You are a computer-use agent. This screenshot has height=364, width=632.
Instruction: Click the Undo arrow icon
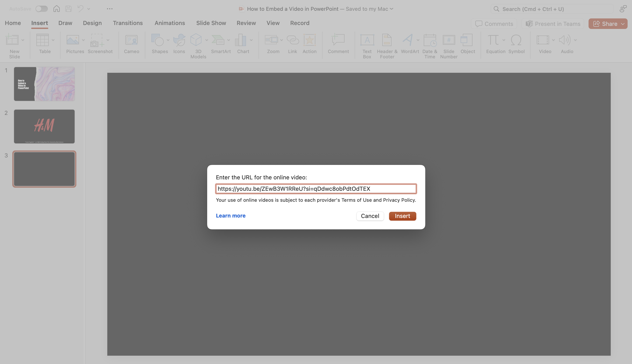click(80, 9)
